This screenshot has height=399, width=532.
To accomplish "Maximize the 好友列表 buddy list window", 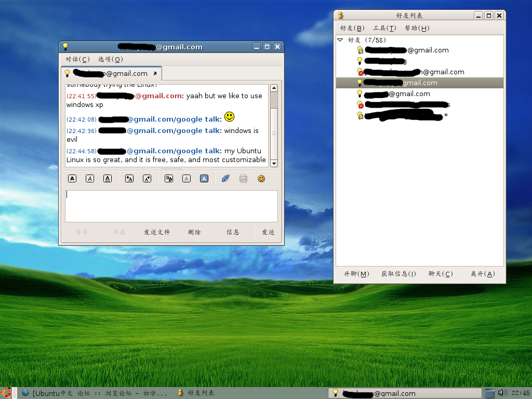I will point(489,16).
